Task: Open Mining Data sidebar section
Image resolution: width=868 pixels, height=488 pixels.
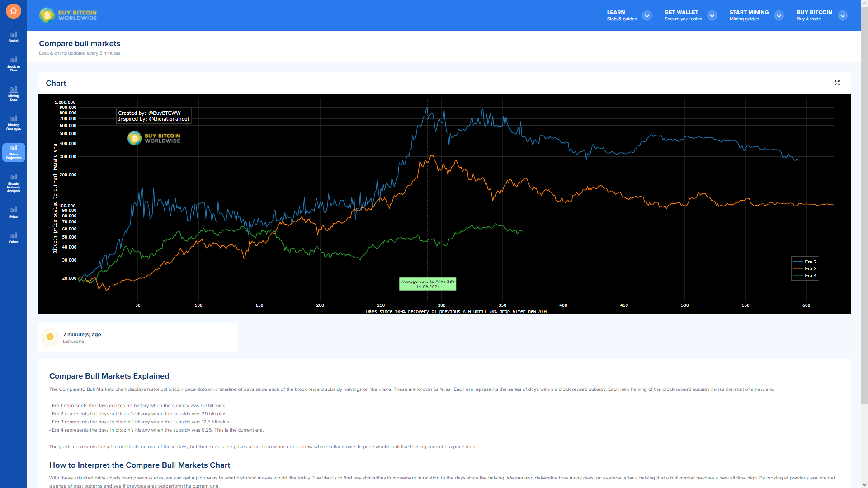Action: [x=14, y=94]
